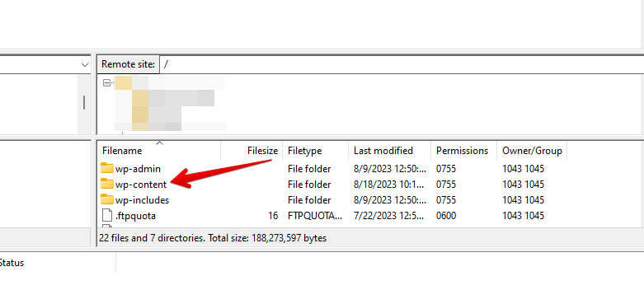The width and height of the screenshot is (644, 304).
Task: Click the Remote site label
Action: [x=128, y=64]
